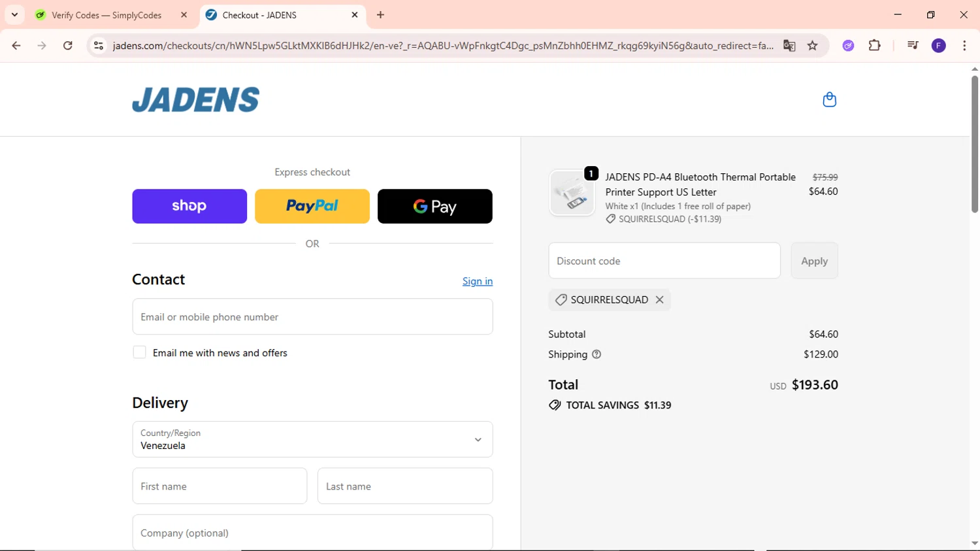980x551 pixels.
Task: Pay with Google Pay button
Action: [x=435, y=206]
